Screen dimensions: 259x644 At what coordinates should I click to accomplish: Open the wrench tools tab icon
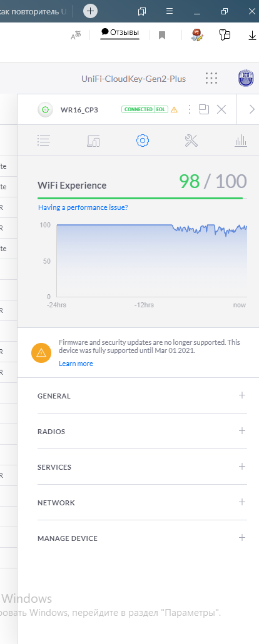click(191, 141)
